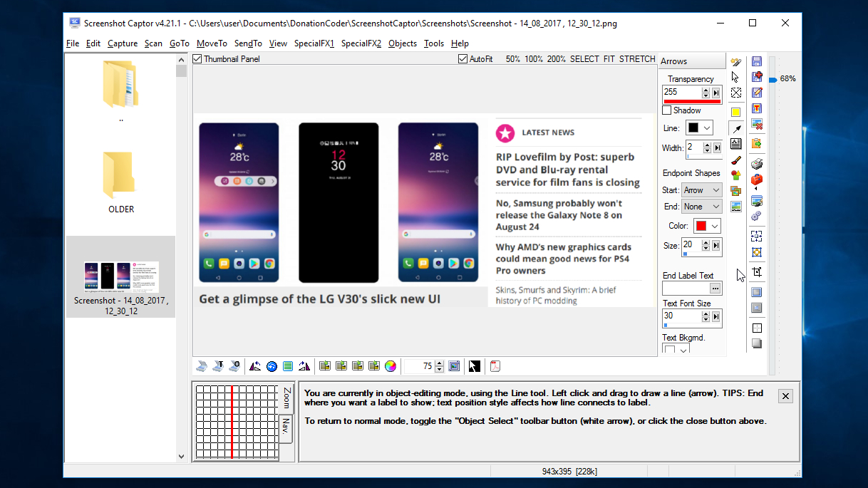This screenshot has width=868, height=488.
Task: Click the STRETCH view button
Action: 637,59
